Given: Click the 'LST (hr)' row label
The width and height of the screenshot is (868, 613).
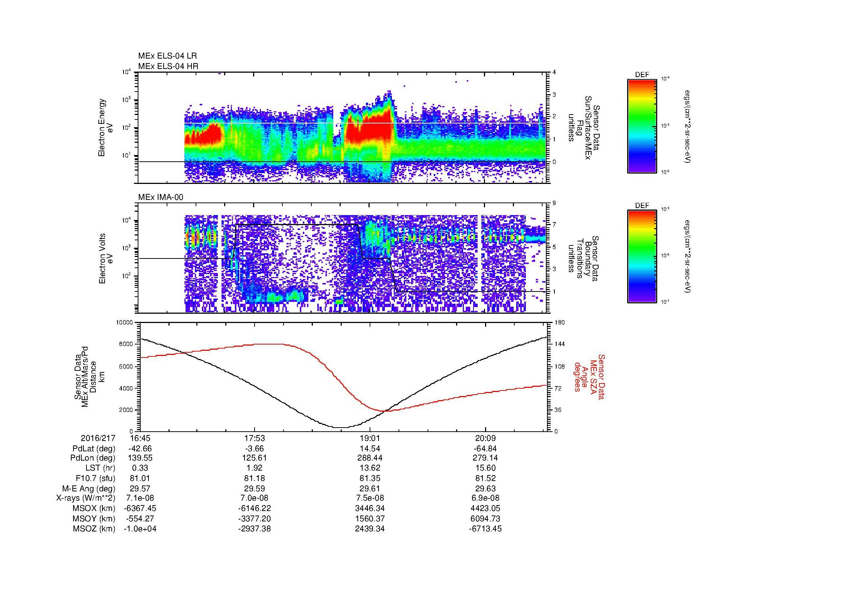Looking at the screenshot, I should 100,468.
